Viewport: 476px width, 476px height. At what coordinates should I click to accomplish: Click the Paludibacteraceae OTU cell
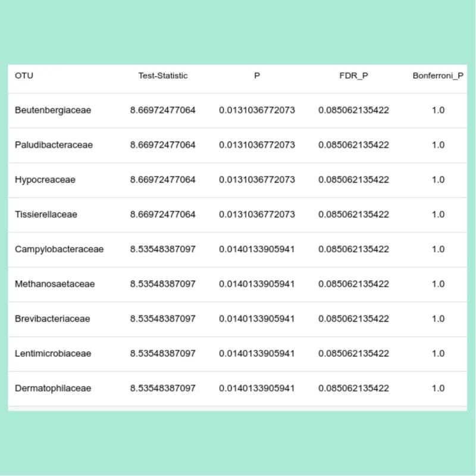pos(54,145)
